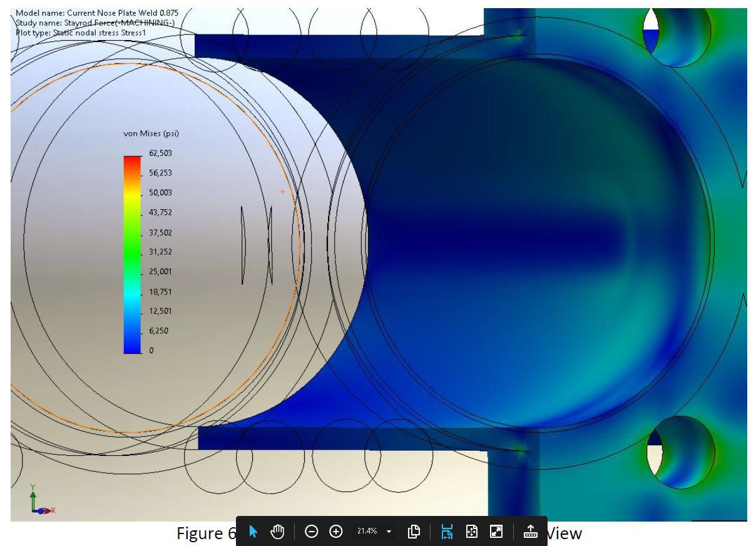Open the zoom percentage dropdown arrow
Viewport: 756px width, 546px height.
pyautogui.click(x=389, y=532)
